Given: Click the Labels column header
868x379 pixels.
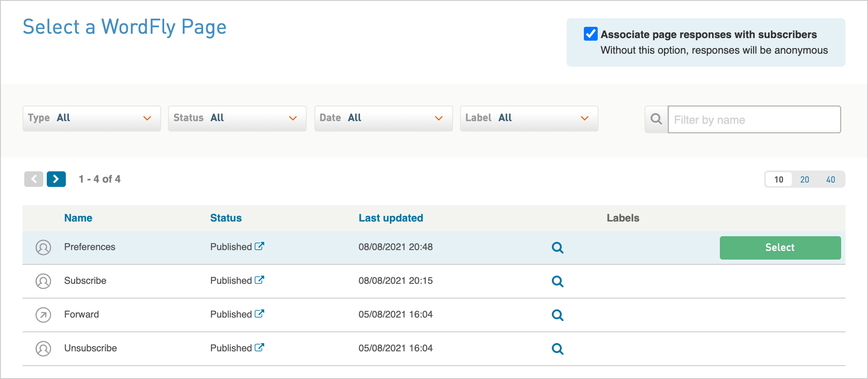Looking at the screenshot, I should (623, 218).
